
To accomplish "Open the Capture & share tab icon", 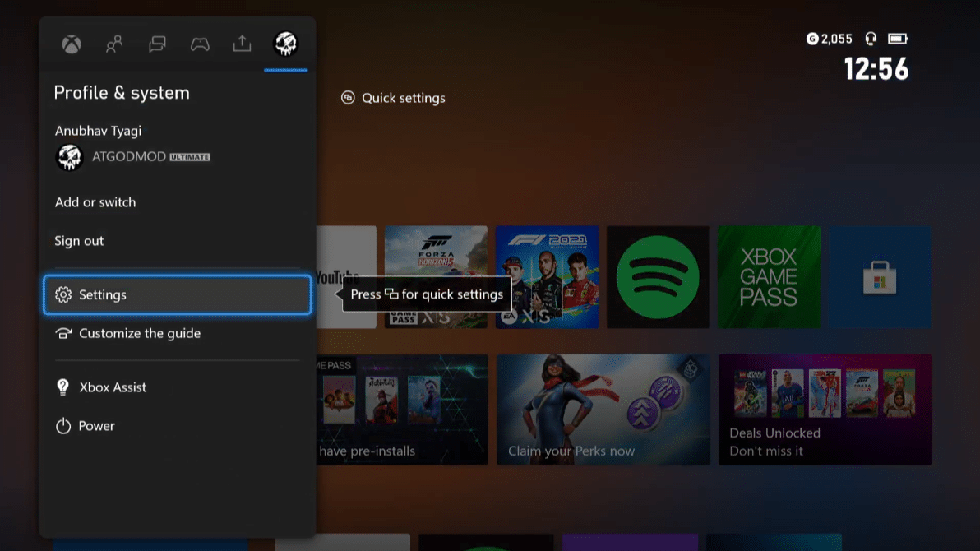I will click(x=242, y=43).
